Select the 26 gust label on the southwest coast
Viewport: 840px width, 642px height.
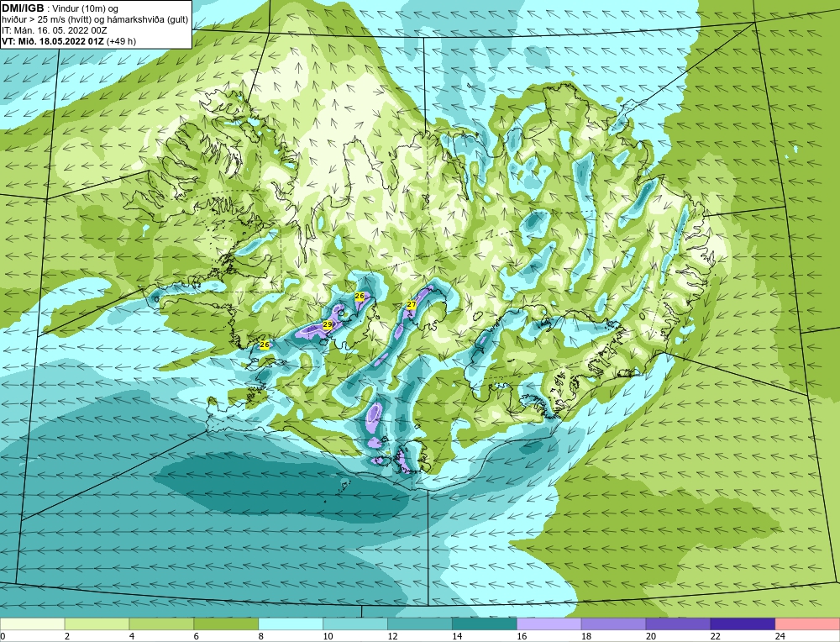click(265, 345)
